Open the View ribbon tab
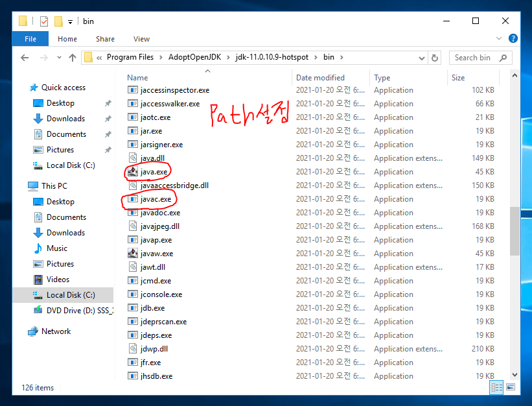 click(141, 39)
